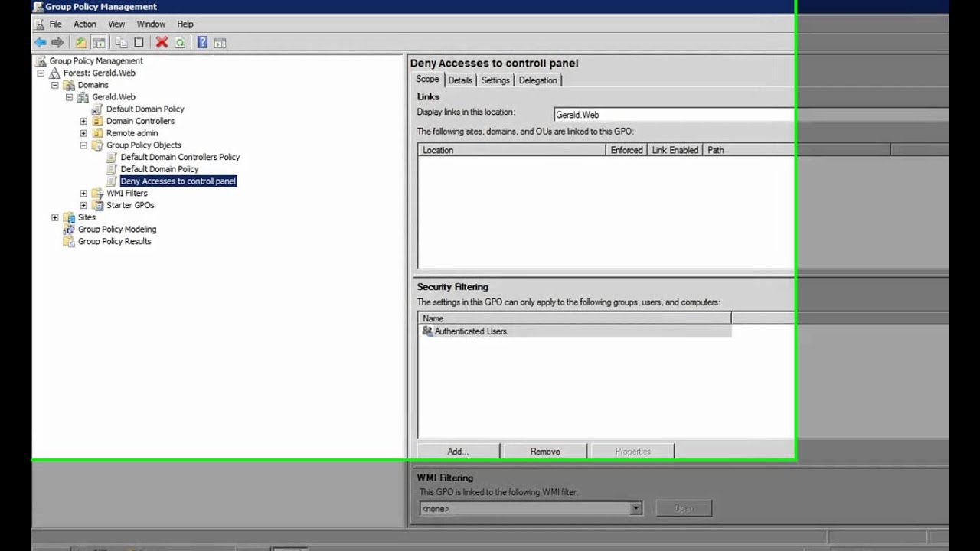
Task: Select Group Policy Modeling in tree
Action: point(117,230)
